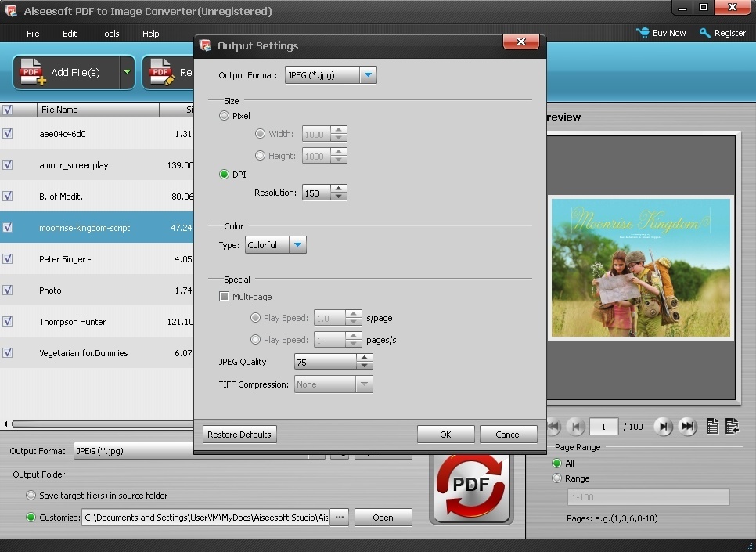Uncheck the B. of Medit. file checkbox
756x552 pixels.
click(x=7, y=196)
